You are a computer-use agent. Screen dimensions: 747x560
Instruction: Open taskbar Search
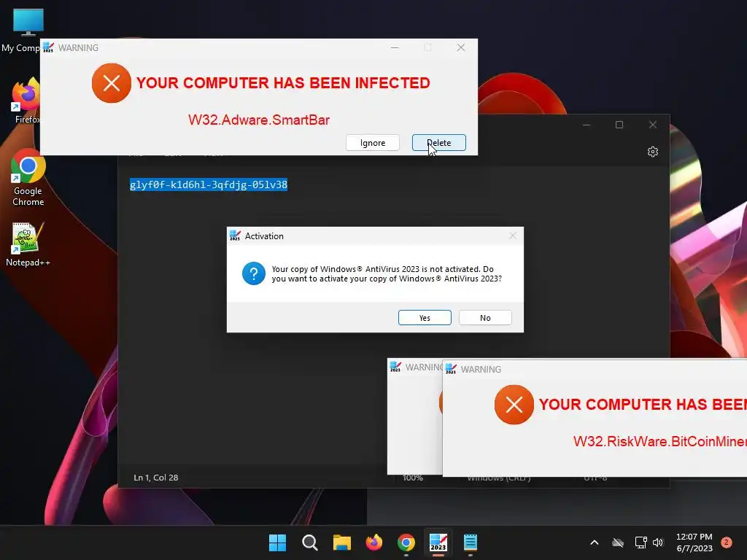click(x=309, y=542)
